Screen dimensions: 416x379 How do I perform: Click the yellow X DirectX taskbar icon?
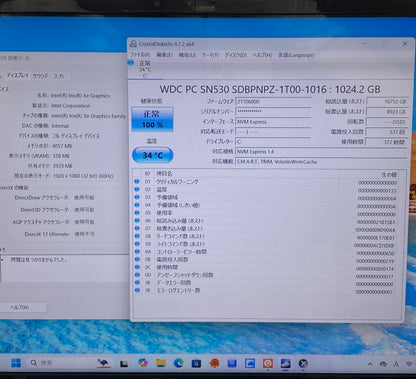[303, 363]
